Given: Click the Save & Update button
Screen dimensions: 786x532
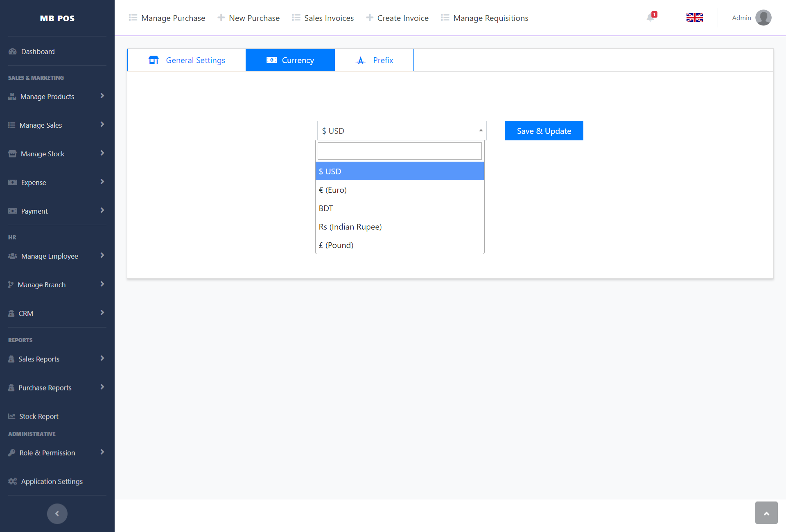Looking at the screenshot, I should pyautogui.click(x=544, y=131).
